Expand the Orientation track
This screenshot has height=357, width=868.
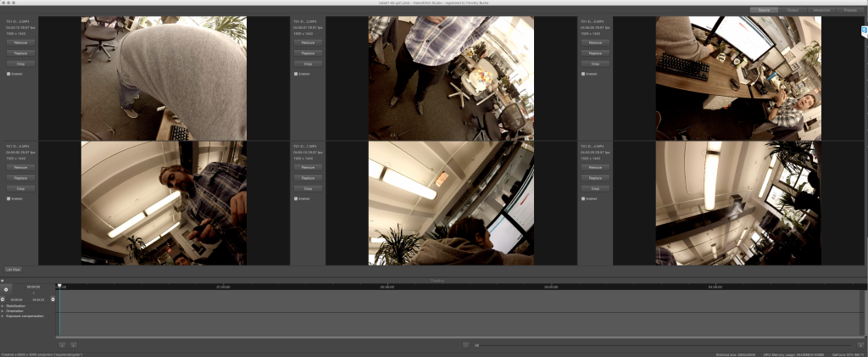[3, 311]
